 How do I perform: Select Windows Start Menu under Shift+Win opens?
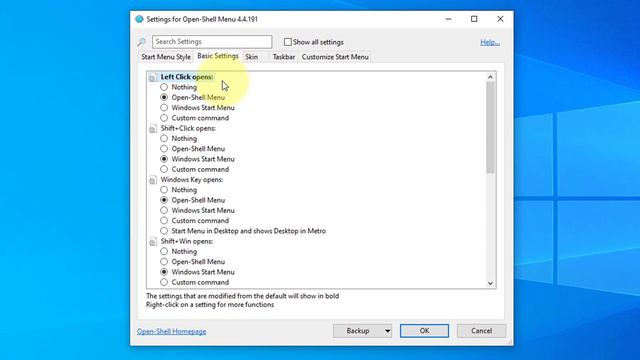coord(164,272)
